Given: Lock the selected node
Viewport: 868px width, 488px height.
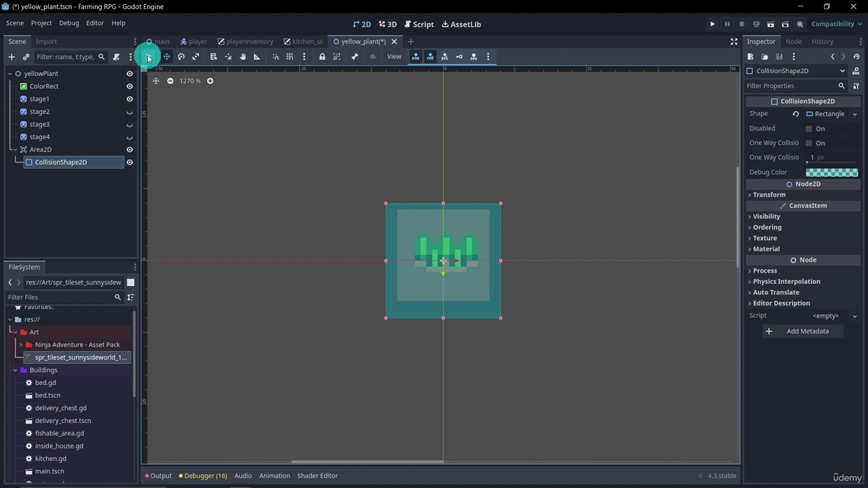Looking at the screenshot, I should point(322,57).
